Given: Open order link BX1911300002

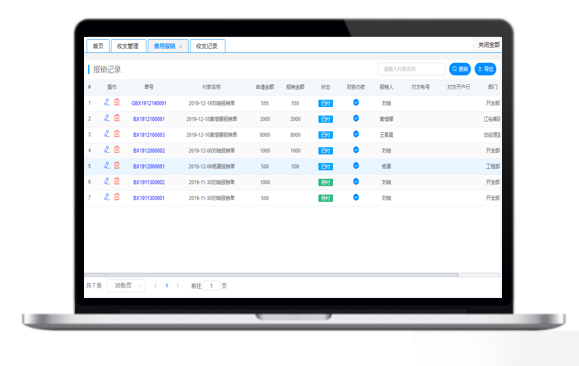Looking at the screenshot, I should pos(149,182).
